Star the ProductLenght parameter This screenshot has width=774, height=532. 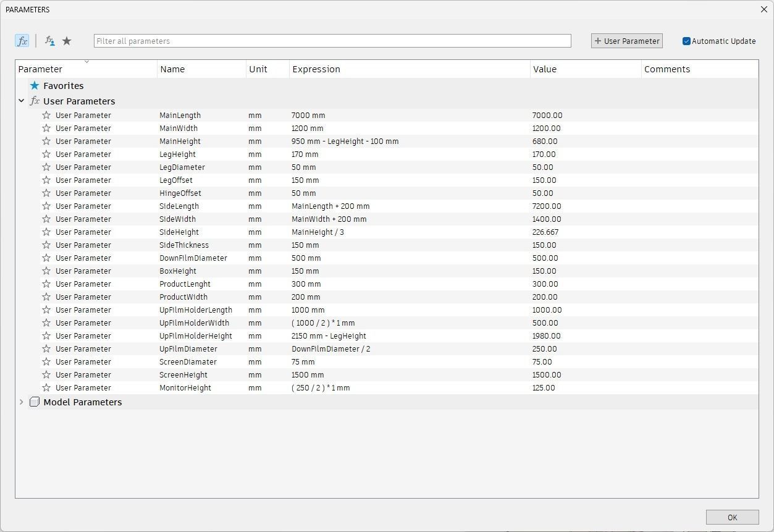tap(46, 284)
